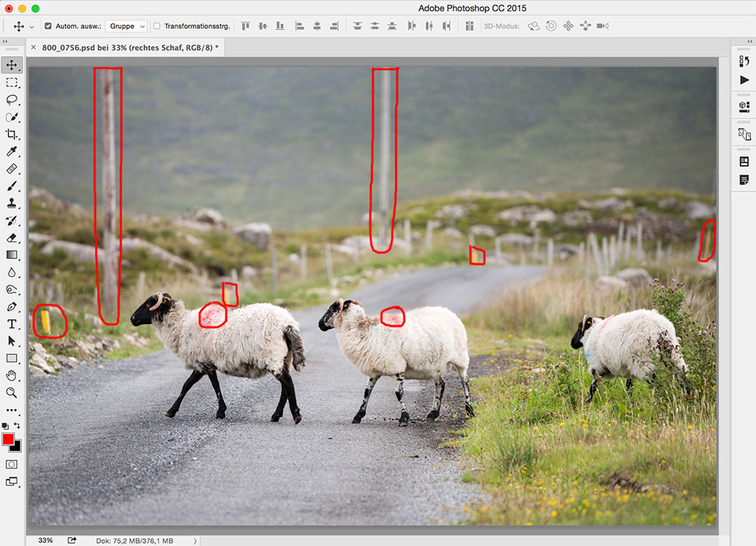
Task: Open the Edit Toolbar ellipsis menu
Action: tap(11, 410)
